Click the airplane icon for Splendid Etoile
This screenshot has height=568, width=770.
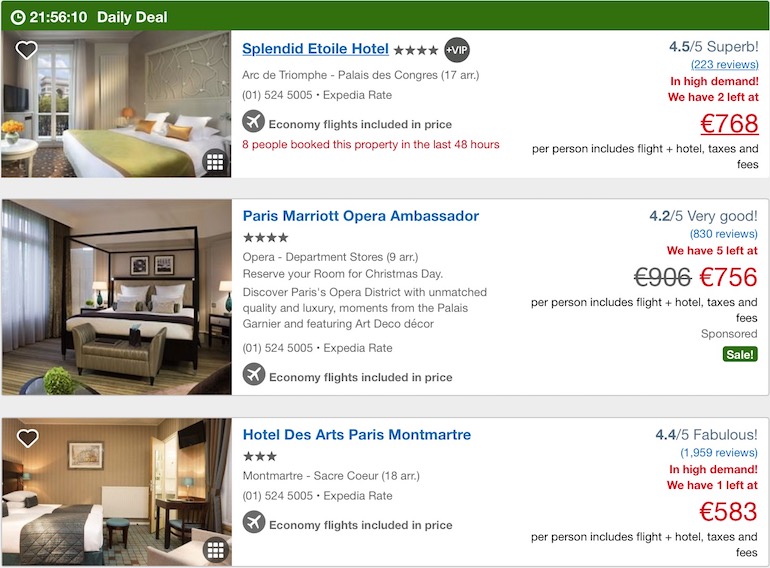(x=254, y=122)
